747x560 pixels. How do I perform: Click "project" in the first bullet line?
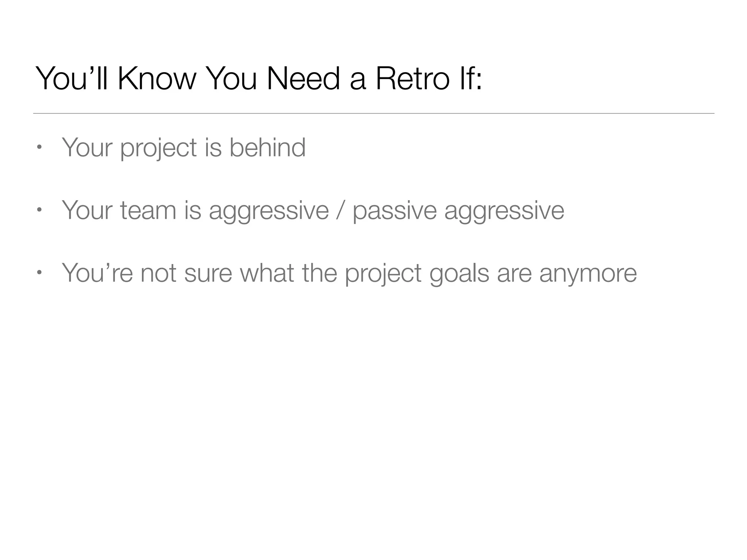(159, 149)
